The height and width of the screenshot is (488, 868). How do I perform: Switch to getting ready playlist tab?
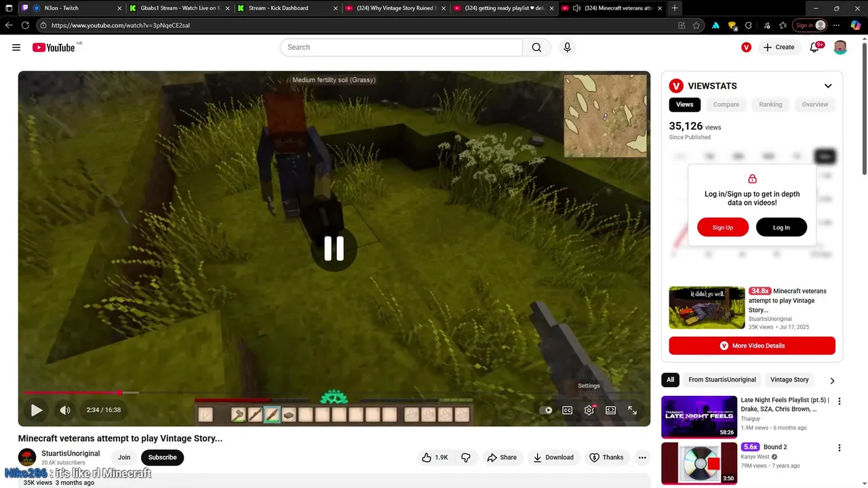(504, 8)
